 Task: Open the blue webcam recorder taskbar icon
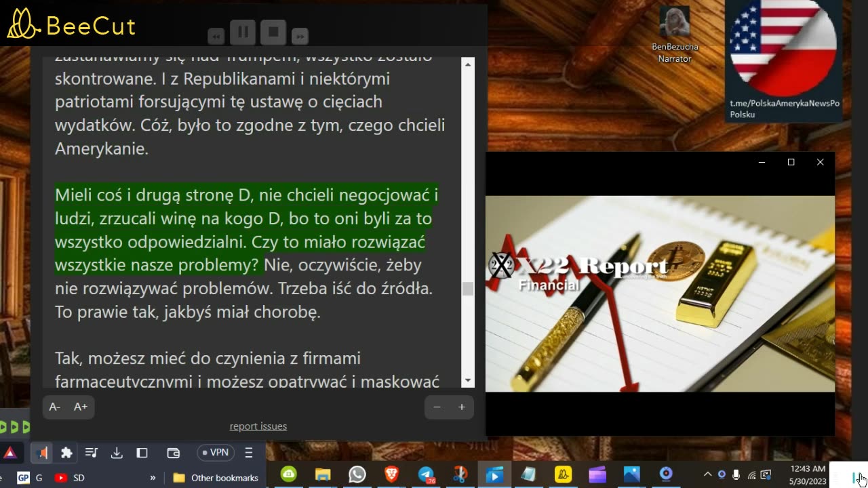pyautogui.click(x=666, y=474)
